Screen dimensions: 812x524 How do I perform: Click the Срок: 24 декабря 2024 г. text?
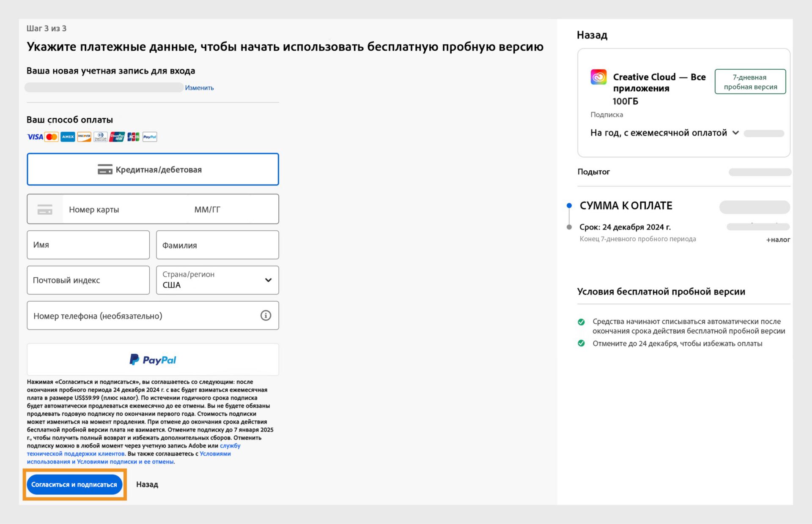tap(625, 227)
